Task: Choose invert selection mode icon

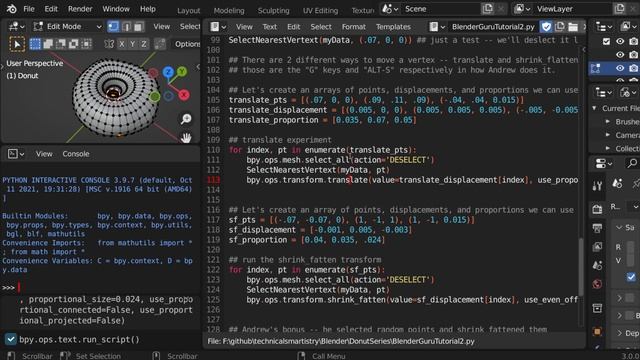Action: (x=73, y=44)
